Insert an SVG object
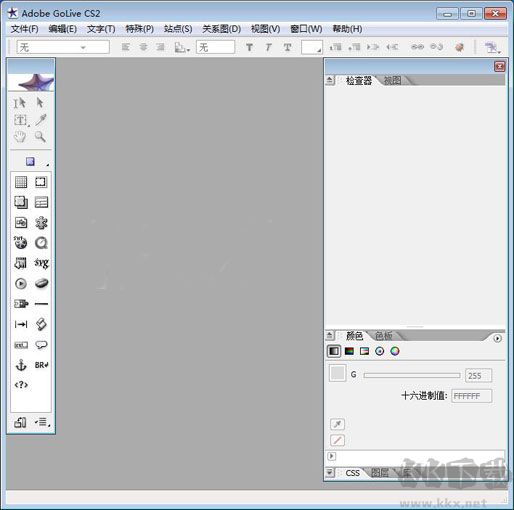Image resolution: width=514 pixels, height=510 pixels. click(41, 263)
